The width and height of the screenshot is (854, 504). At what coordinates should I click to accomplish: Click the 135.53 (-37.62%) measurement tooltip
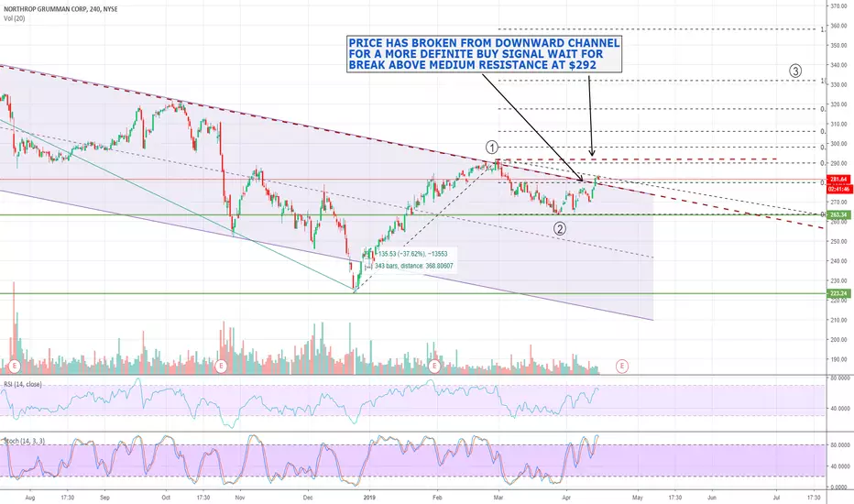point(412,254)
